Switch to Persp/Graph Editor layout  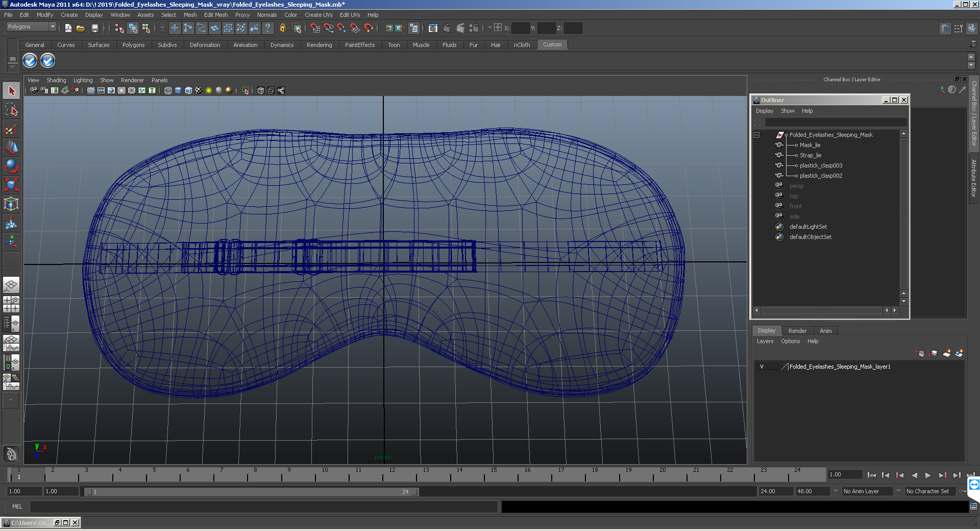[x=11, y=343]
